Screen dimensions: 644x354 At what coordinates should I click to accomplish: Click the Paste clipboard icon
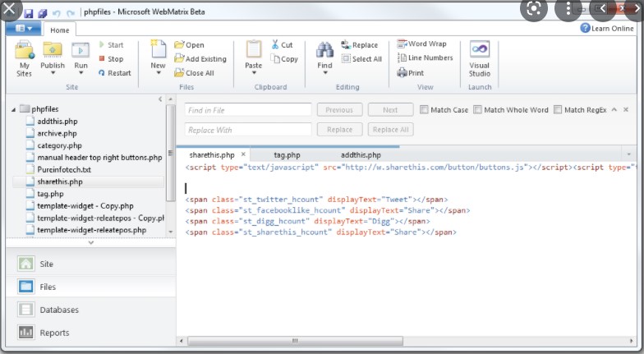[x=253, y=49]
